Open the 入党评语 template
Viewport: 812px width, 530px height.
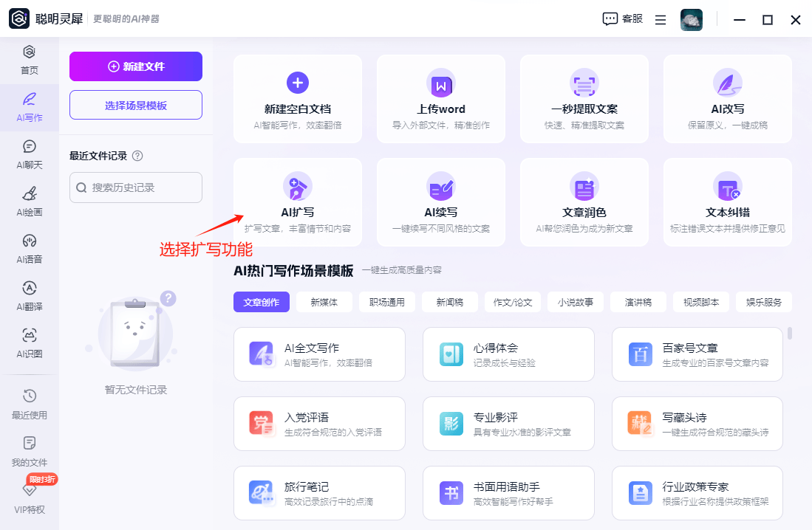pos(319,424)
